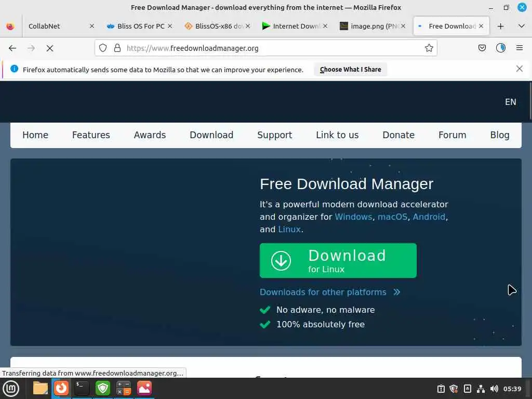Switch to the Internet Download tab

click(295, 26)
